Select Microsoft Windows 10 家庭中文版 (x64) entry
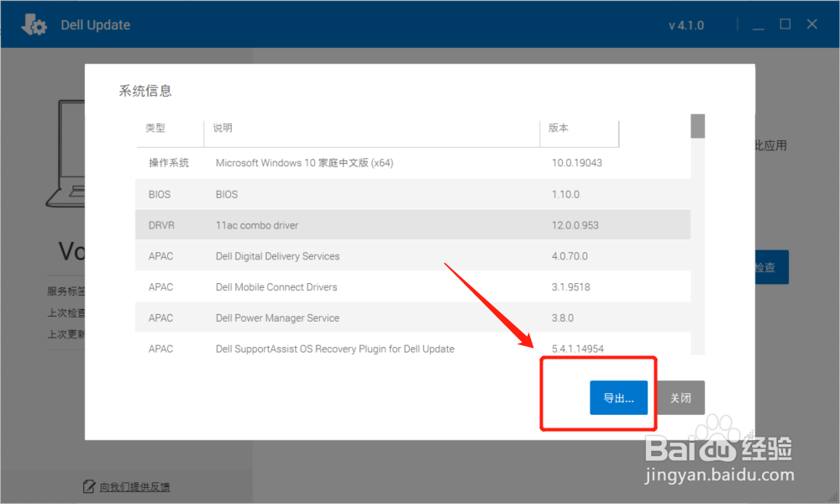Viewport: 840px width, 504px height. 304,163
